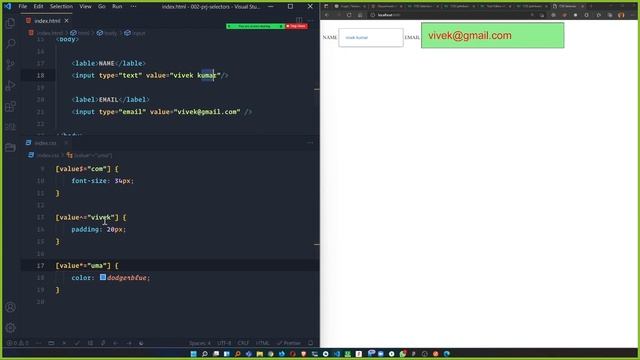The height and width of the screenshot is (360, 640).
Task: Click the Spaces: 4 indentation status item
Action: (x=200, y=343)
